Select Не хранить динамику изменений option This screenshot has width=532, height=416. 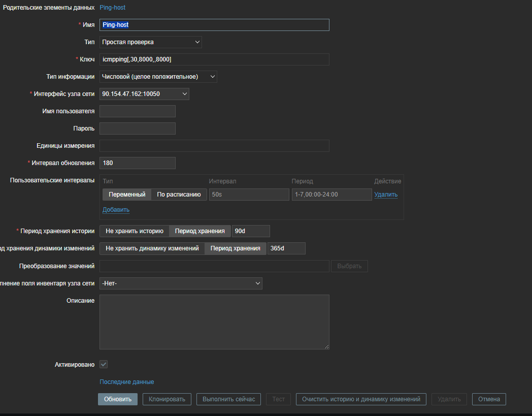[x=152, y=248]
